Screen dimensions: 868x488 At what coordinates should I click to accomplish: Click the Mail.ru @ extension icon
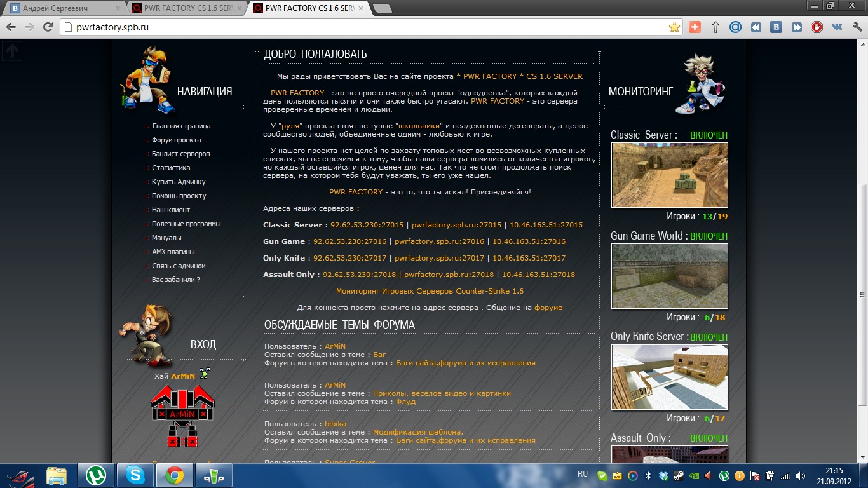click(x=735, y=27)
